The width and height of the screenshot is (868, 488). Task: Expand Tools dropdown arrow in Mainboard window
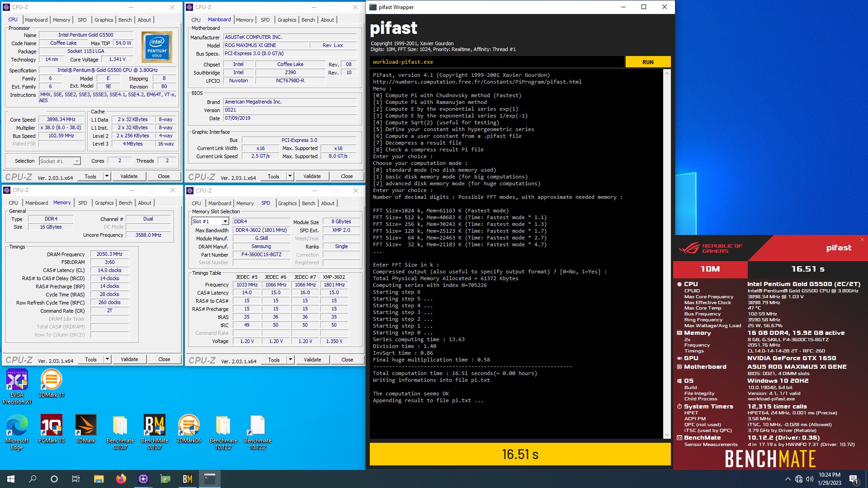point(290,176)
